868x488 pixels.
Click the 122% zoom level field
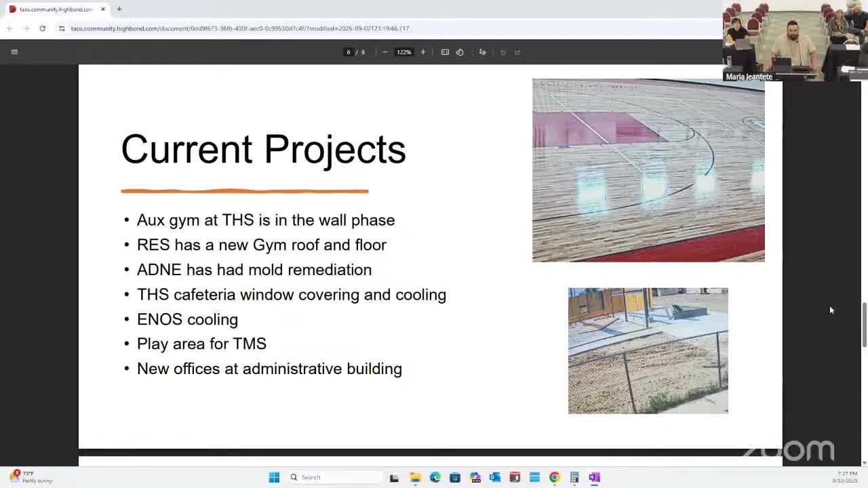point(404,52)
